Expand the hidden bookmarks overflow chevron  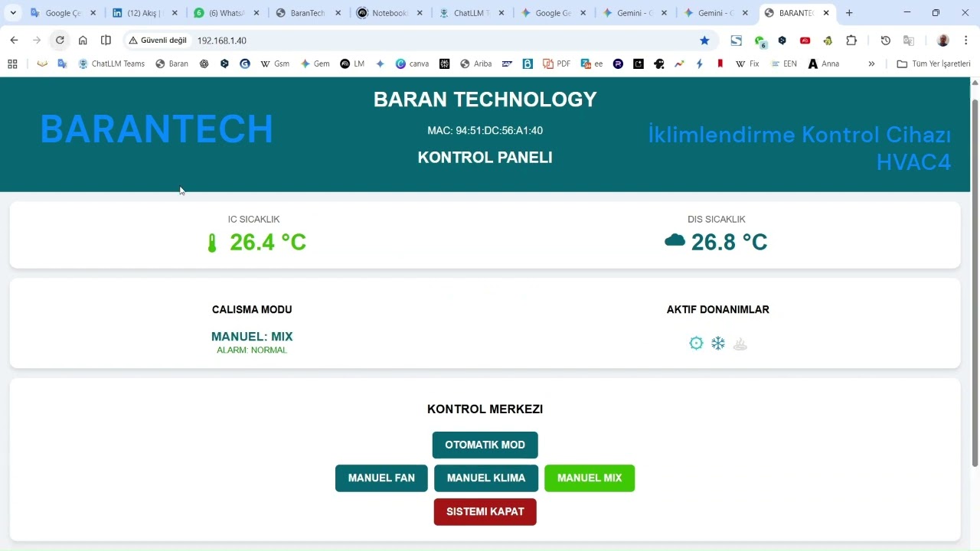(x=871, y=64)
